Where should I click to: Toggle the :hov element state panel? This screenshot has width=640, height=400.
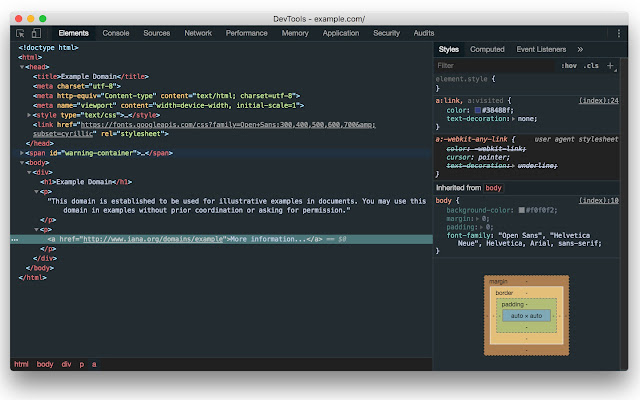pyautogui.click(x=569, y=65)
